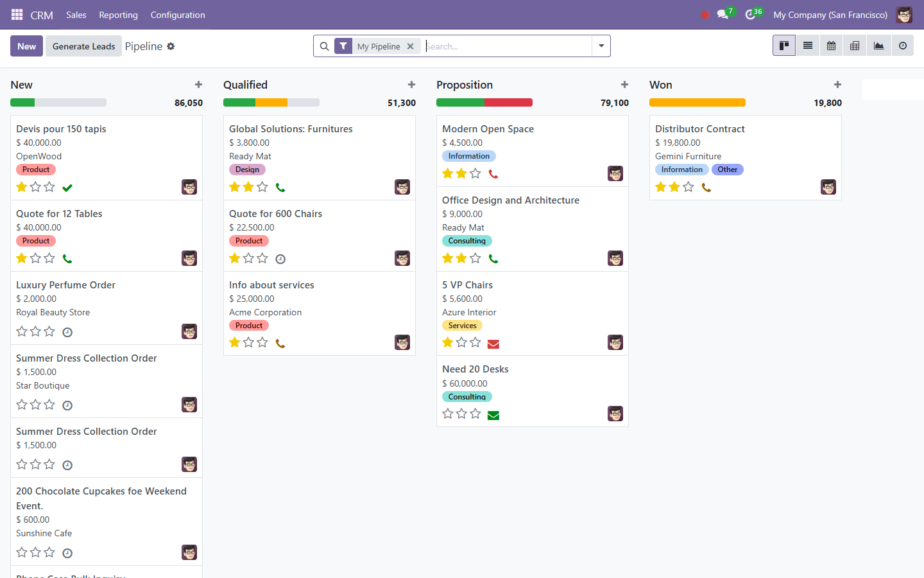
Task: Click the magnifier search icon
Action: click(324, 46)
